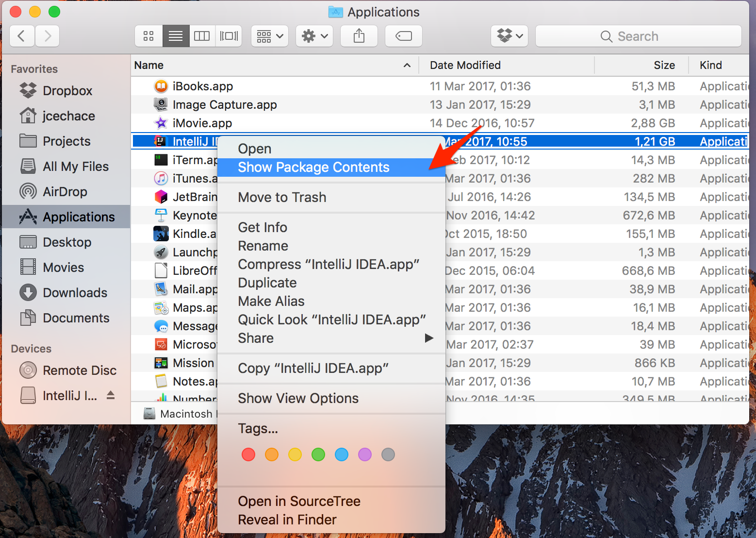Open the Downloads sidebar folder

tap(66, 293)
